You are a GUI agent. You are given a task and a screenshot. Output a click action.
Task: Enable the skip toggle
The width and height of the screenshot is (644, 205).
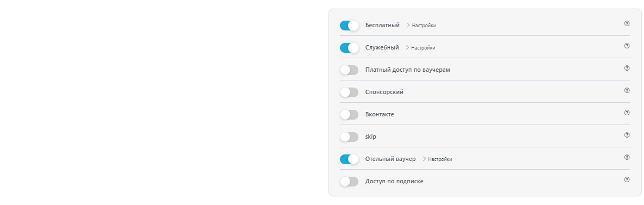click(349, 136)
